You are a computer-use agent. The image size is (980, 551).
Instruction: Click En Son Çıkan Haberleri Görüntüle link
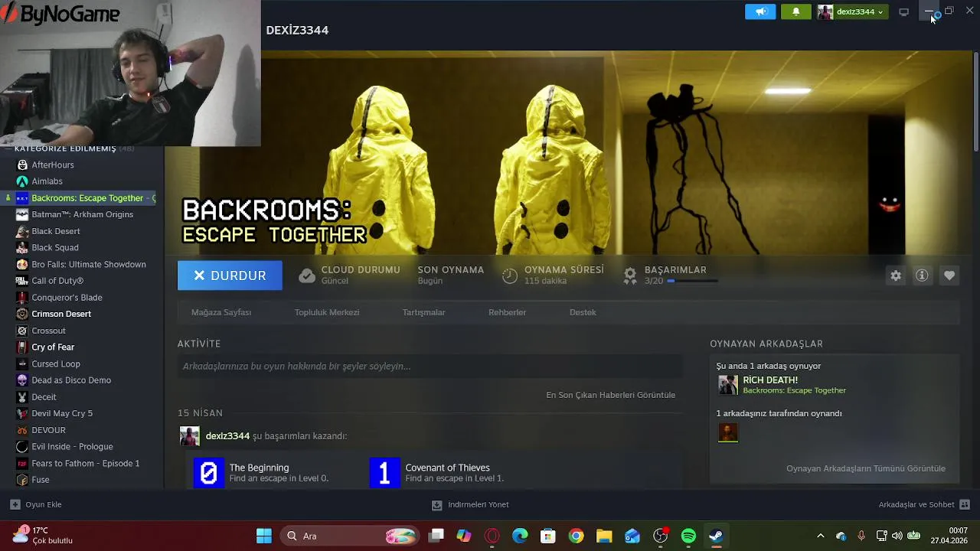tap(610, 395)
